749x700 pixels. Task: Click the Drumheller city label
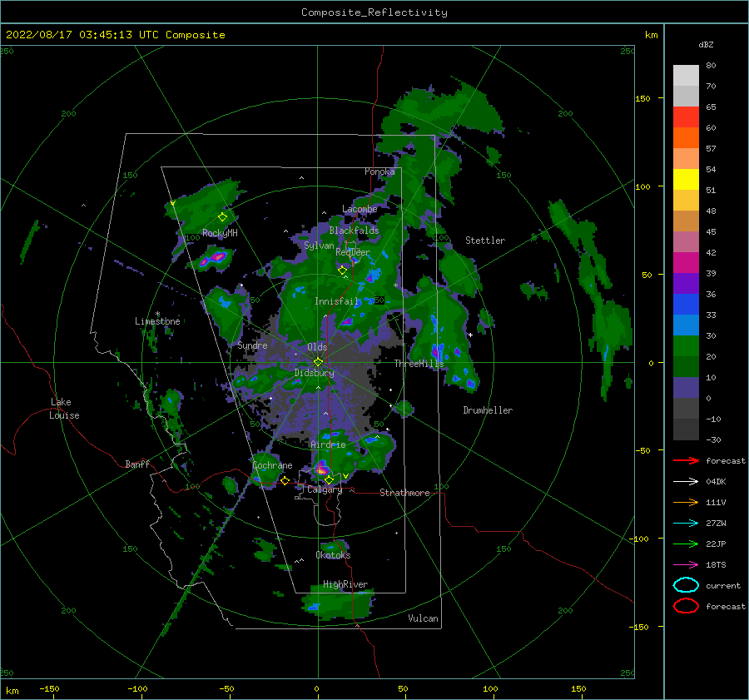coord(488,410)
